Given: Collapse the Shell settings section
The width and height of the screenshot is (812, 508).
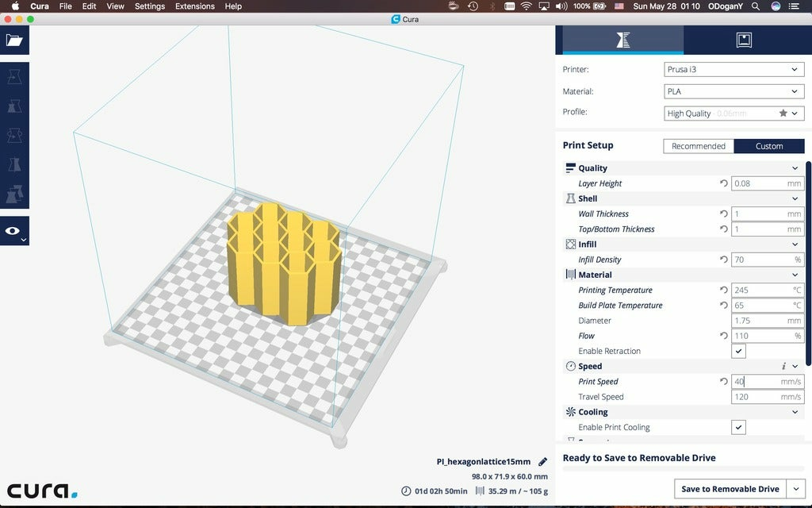Looking at the screenshot, I should [x=795, y=198].
